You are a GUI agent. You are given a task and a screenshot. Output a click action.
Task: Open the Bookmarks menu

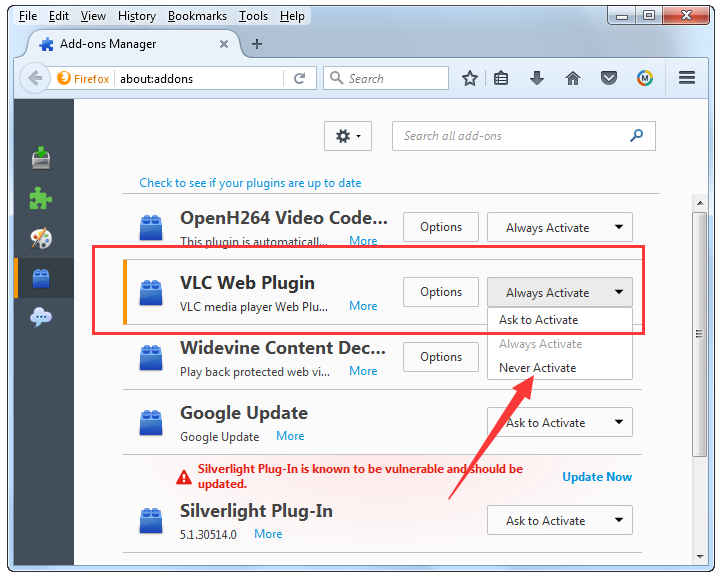[x=197, y=16]
